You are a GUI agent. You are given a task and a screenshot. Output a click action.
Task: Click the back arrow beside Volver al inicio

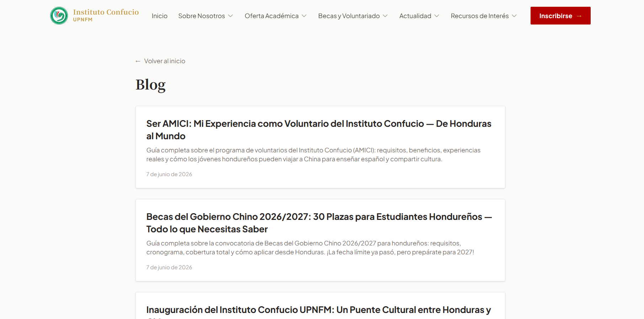138,61
